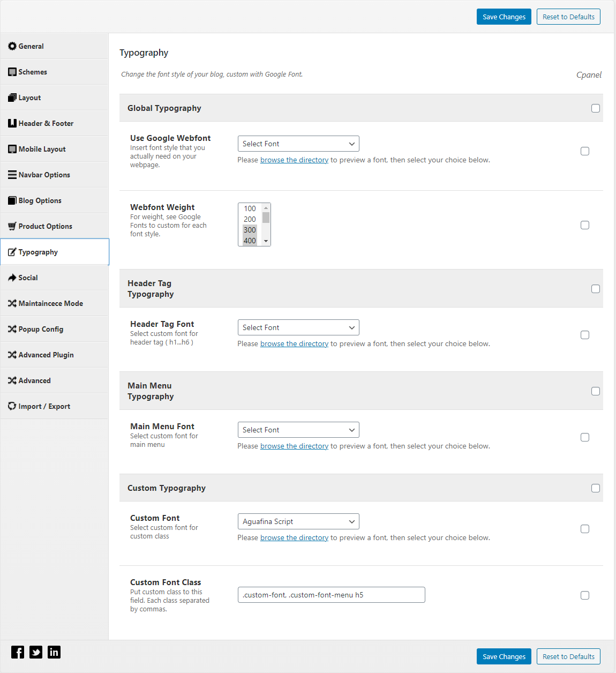Click the Social share arrow icon

pyautogui.click(x=12, y=278)
